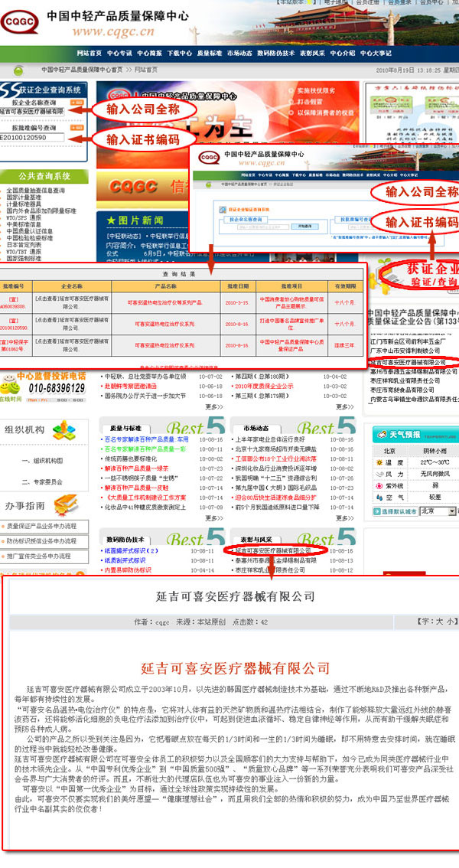Click the 连续三年 validity cell in query results
Screen dimensions: 459x868
click(x=344, y=345)
